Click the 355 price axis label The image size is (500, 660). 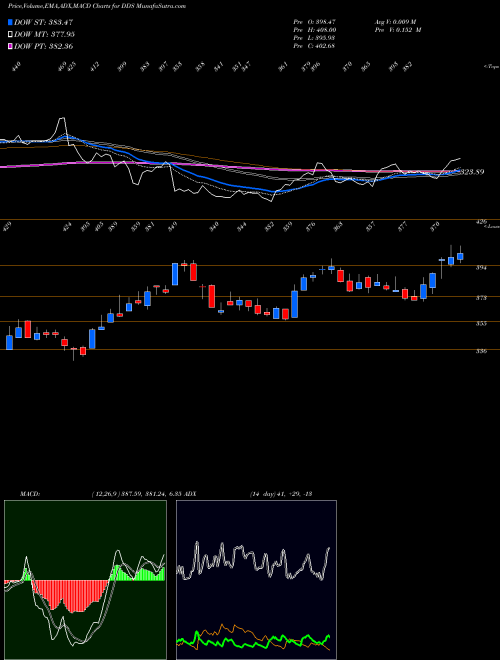tap(481, 323)
